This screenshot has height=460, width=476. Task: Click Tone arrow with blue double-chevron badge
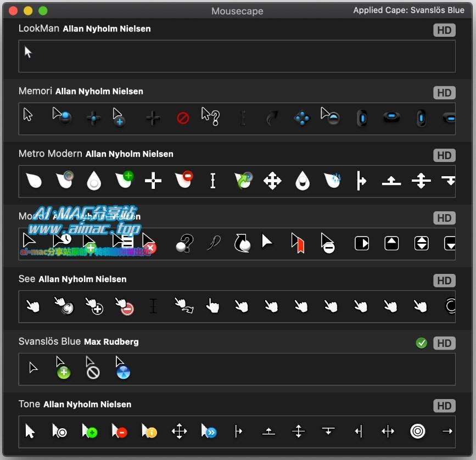209,431
